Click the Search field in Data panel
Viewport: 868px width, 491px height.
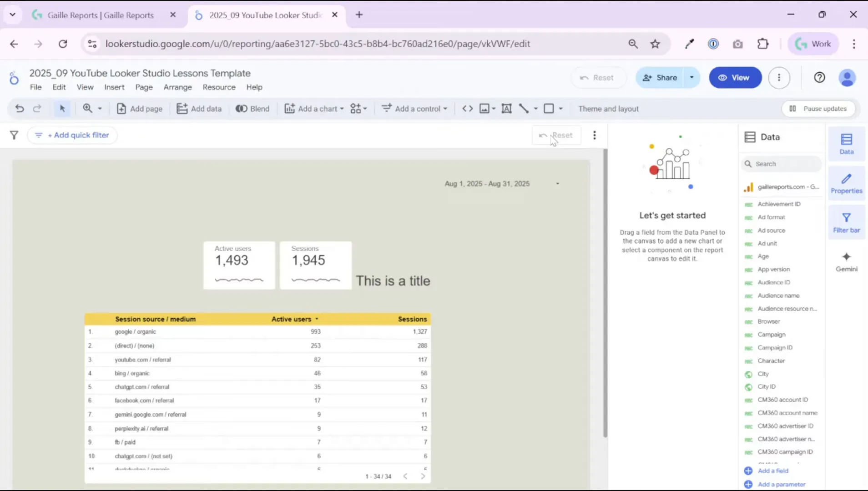(782, 164)
